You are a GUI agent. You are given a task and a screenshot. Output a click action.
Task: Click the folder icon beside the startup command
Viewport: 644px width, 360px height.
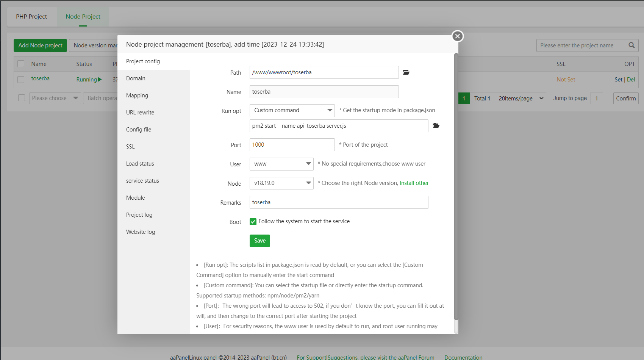click(x=436, y=126)
